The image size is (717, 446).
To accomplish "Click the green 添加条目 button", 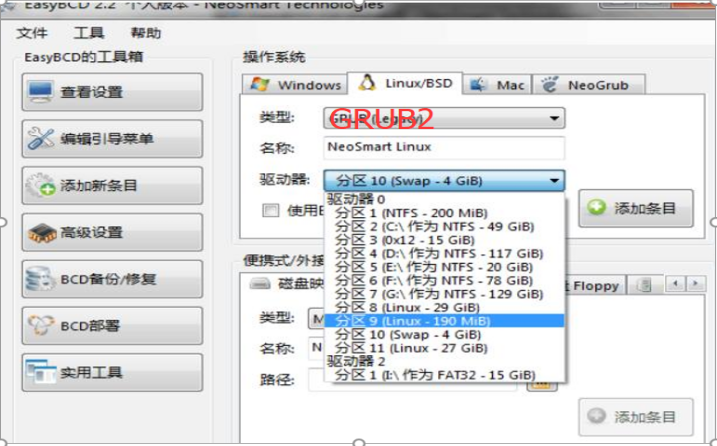I will click(x=636, y=209).
